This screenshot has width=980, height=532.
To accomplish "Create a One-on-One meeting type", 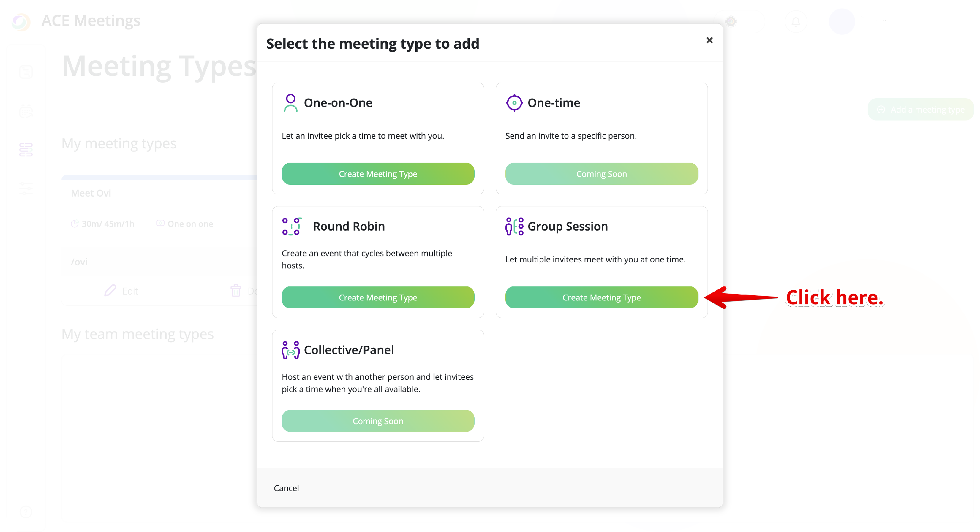I will click(378, 174).
